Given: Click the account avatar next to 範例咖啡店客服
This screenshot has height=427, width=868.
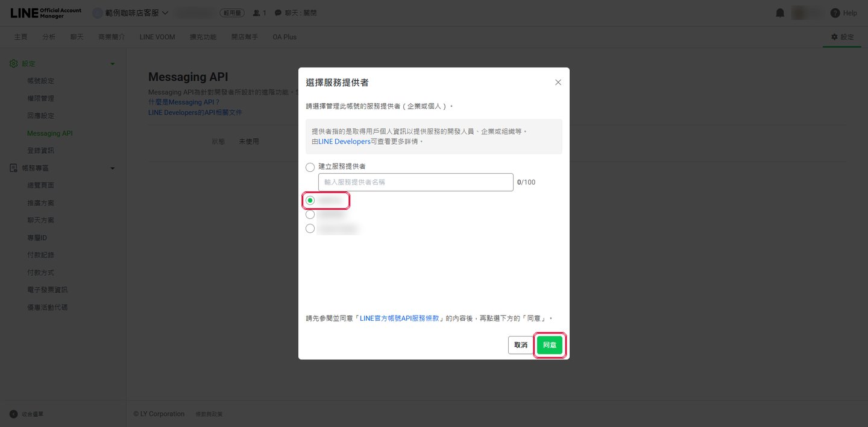Looking at the screenshot, I should coord(98,13).
